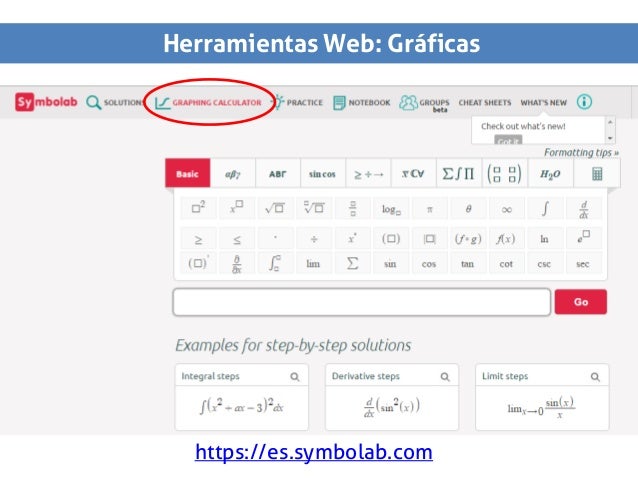Open Groups beta page
The height and width of the screenshot is (479, 638).
[424, 103]
